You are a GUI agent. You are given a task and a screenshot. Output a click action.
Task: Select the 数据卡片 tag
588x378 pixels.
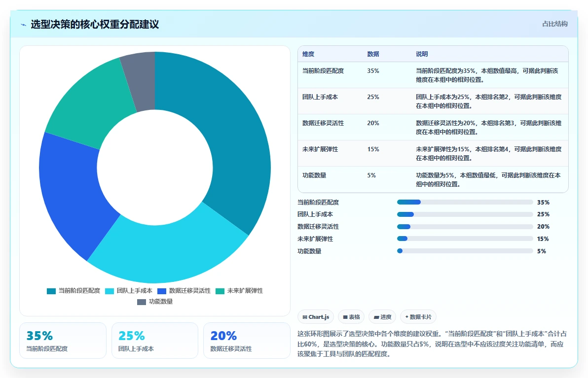point(418,317)
